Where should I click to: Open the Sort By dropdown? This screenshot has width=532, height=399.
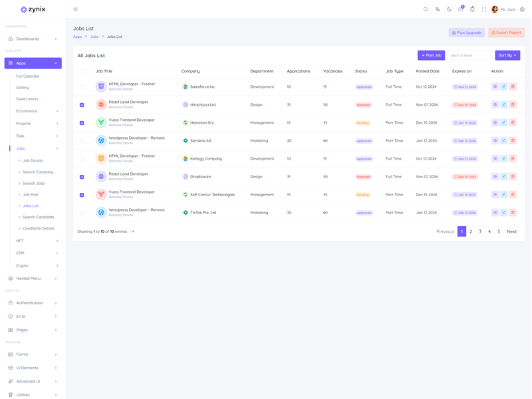coord(507,55)
